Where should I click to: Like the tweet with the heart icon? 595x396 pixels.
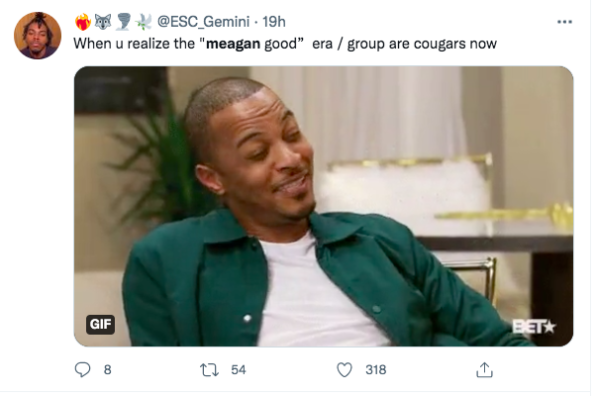coord(344,370)
